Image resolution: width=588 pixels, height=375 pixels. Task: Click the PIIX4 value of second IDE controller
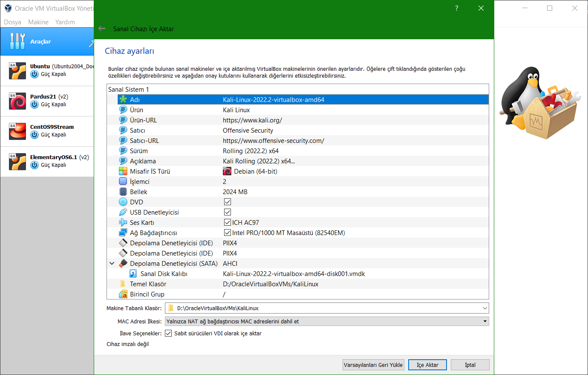(230, 253)
